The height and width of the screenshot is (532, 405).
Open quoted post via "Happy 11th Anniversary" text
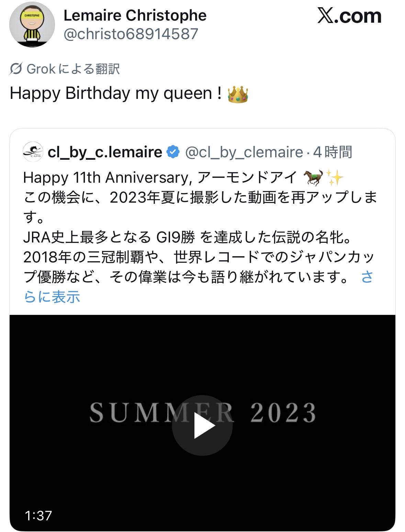click(106, 178)
